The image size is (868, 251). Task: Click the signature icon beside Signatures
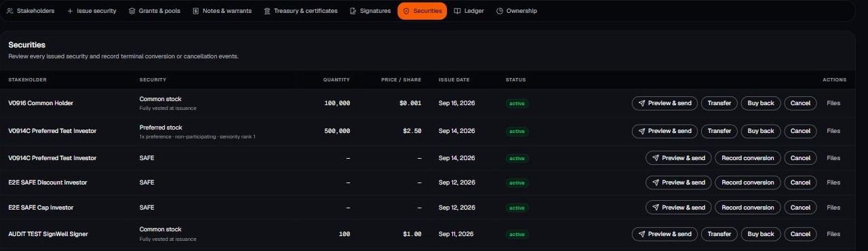[353, 11]
